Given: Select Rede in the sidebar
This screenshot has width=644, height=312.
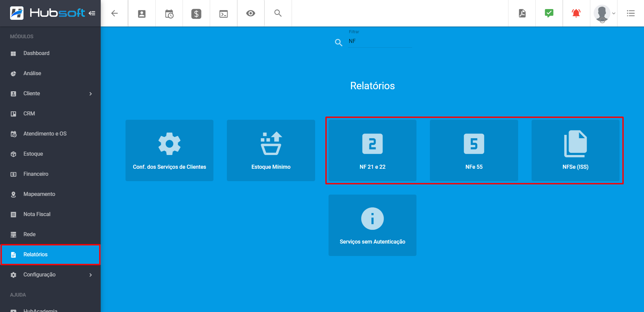Looking at the screenshot, I should [x=50, y=235].
